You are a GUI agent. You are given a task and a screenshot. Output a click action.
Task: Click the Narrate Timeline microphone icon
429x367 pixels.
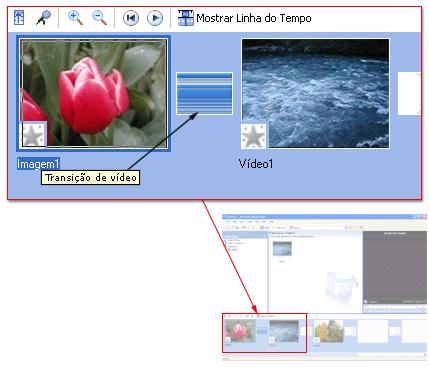(43, 18)
